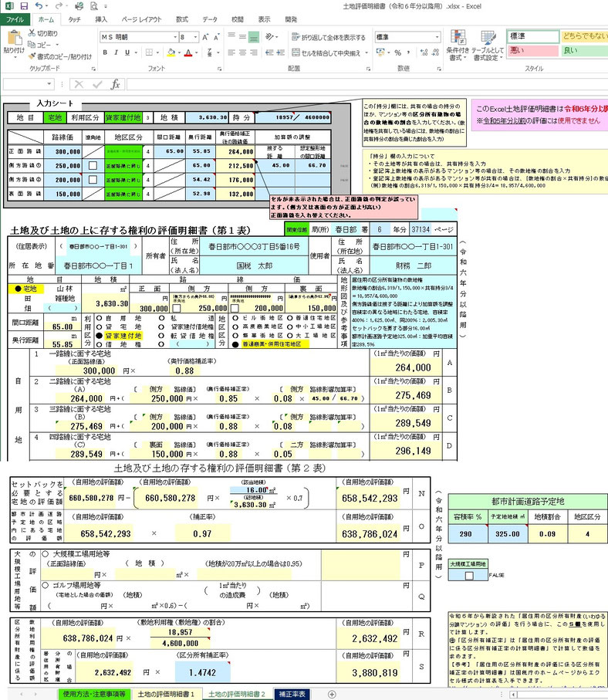Viewport: 608px width, 700px height.
Task: Open the font name dropdown MS 明朝
Action: [x=175, y=37]
